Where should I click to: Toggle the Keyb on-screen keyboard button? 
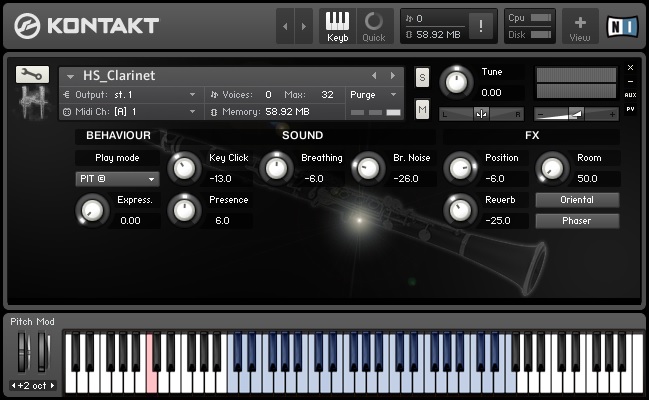coord(338,26)
